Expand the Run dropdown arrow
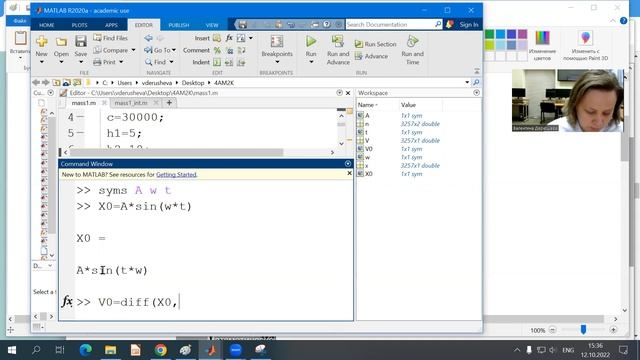 click(x=311, y=62)
